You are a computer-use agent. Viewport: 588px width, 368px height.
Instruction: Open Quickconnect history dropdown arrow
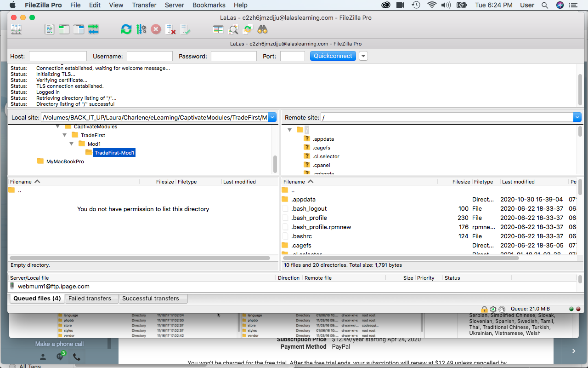click(x=363, y=56)
